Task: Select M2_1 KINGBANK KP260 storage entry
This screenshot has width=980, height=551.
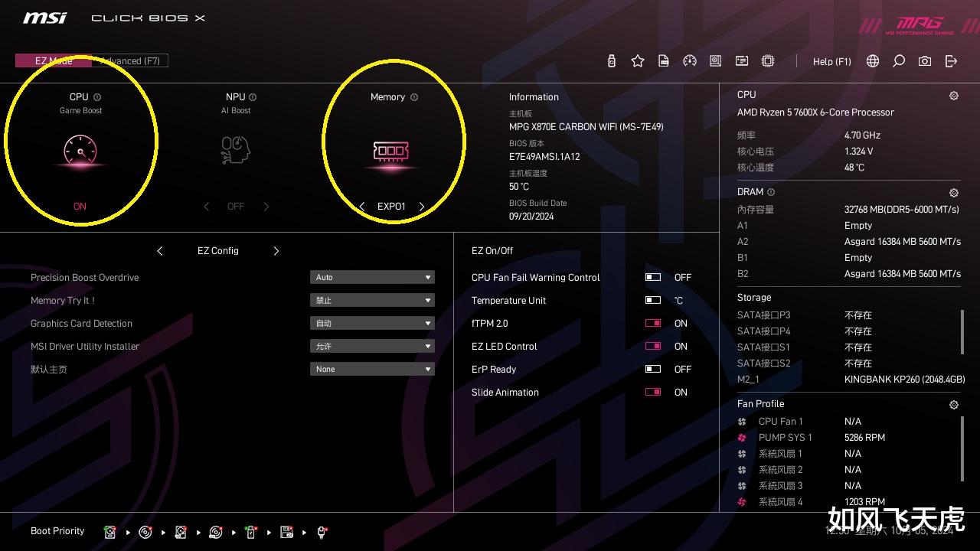Action: pos(851,380)
